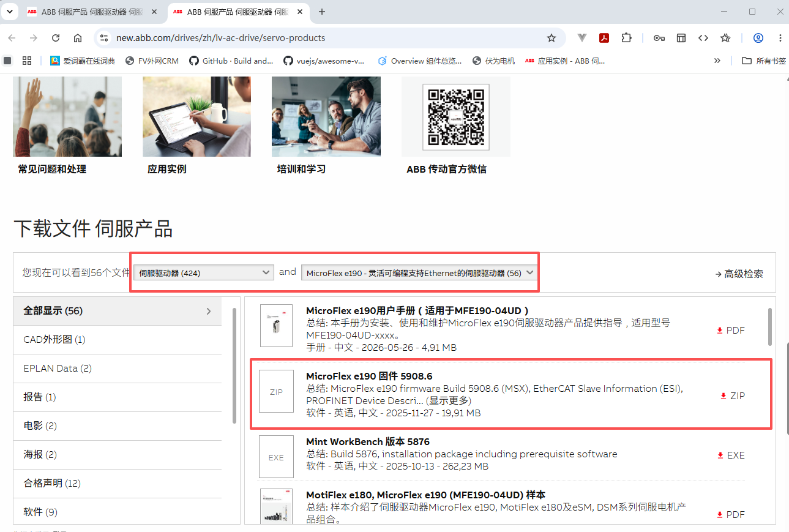The image size is (789, 532).
Task: Open the Overview 组件总览 bookmark
Action: pos(420,61)
